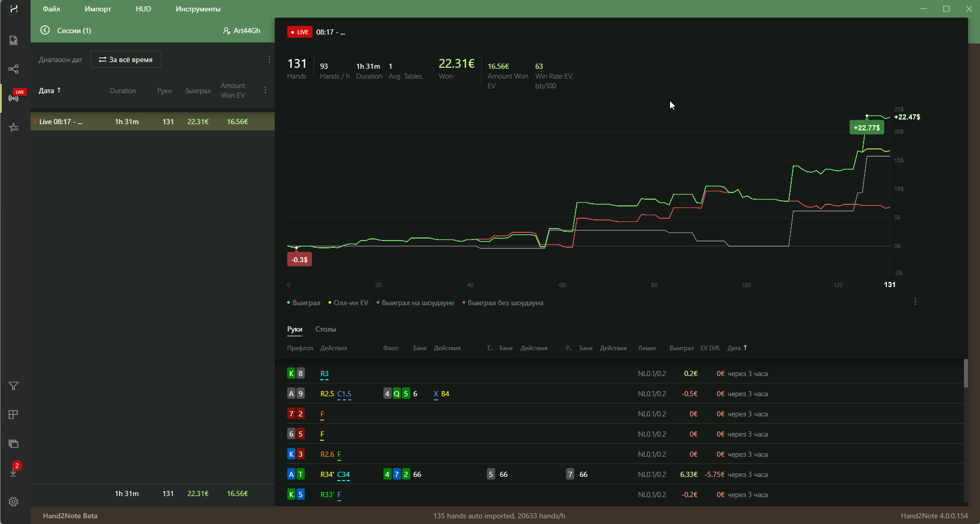980x524 pixels.
Task: Click the 'Выиграл' hands column header
Action: click(x=681, y=348)
